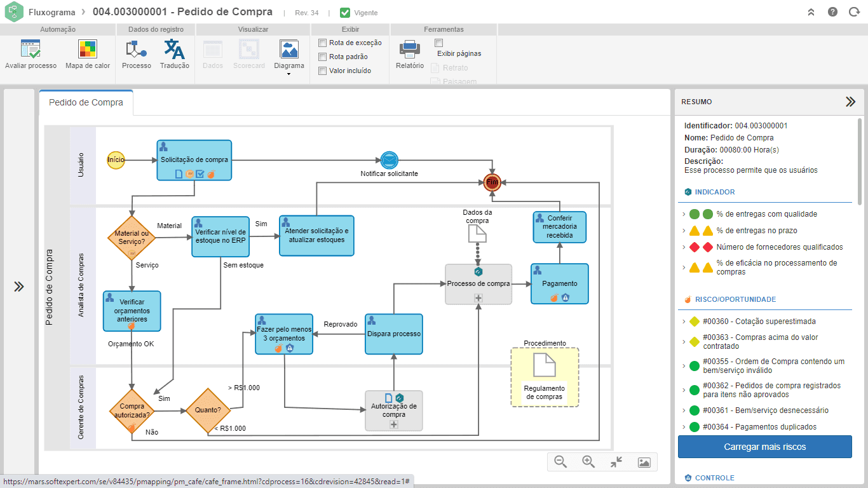This screenshot has width=868, height=488.
Task: Expand risk #00363 Compras acima do valor
Action: (x=684, y=342)
